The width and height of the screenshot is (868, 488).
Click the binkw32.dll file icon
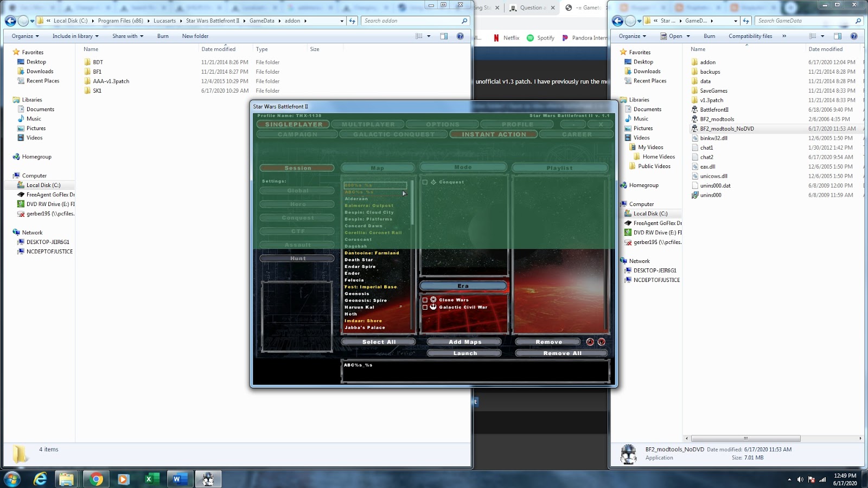pos(694,138)
